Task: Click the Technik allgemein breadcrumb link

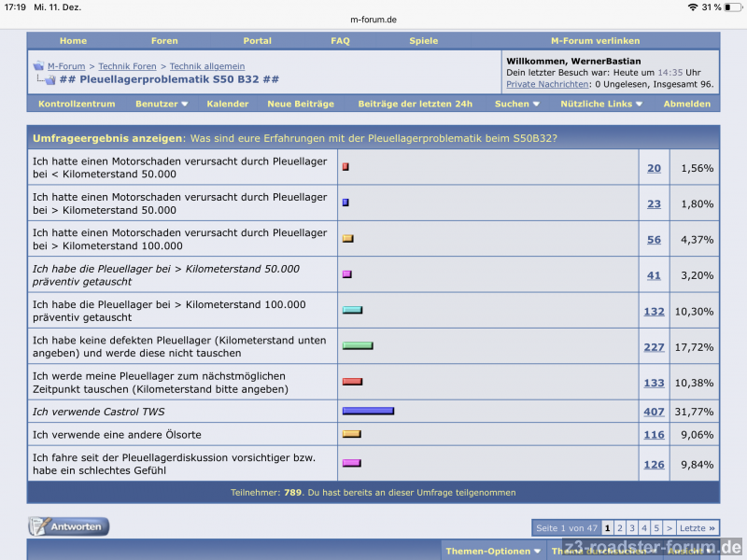Action: point(206,66)
